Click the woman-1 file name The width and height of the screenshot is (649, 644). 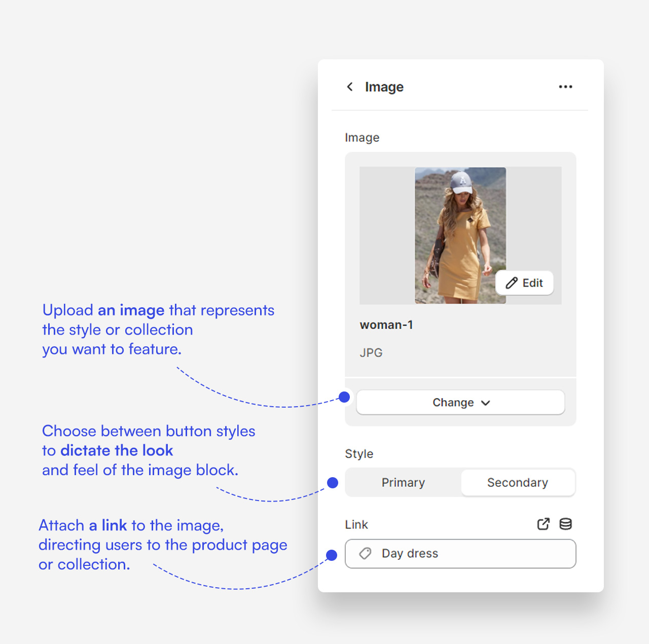pos(386,325)
